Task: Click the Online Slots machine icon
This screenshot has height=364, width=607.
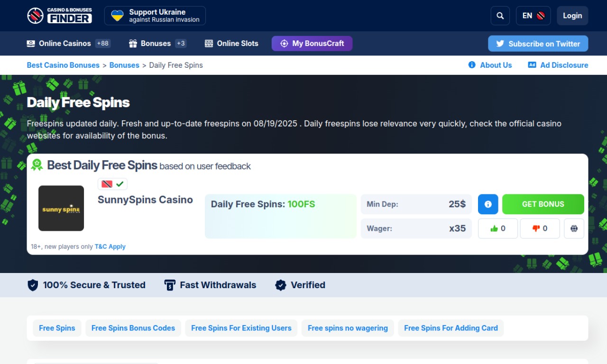Action: [x=209, y=44]
